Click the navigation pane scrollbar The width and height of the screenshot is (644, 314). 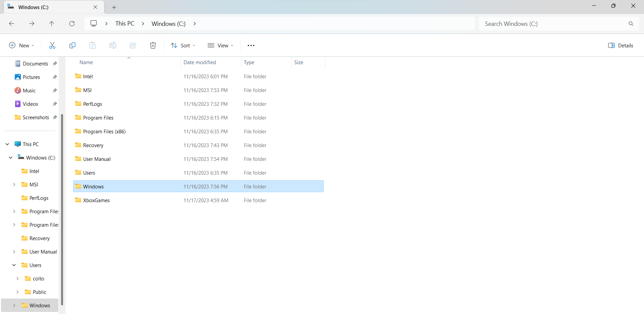(x=62, y=210)
